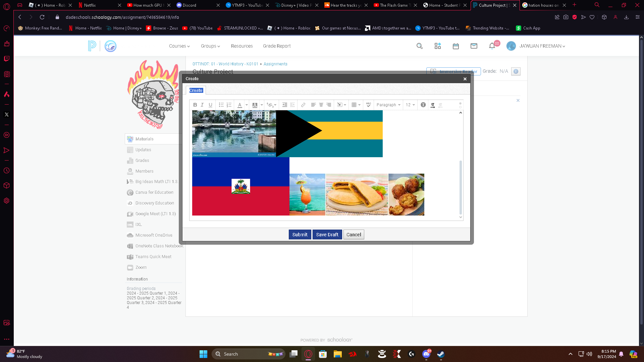The width and height of the screenshot is (644, 362).
Task: Click the insert link icon
Action: pos(303,105)
